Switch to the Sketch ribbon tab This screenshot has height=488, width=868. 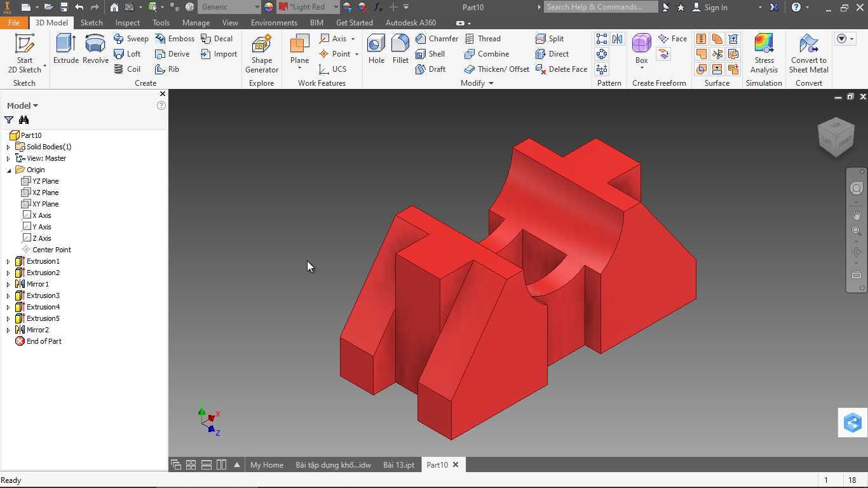(x=92, y=22)
